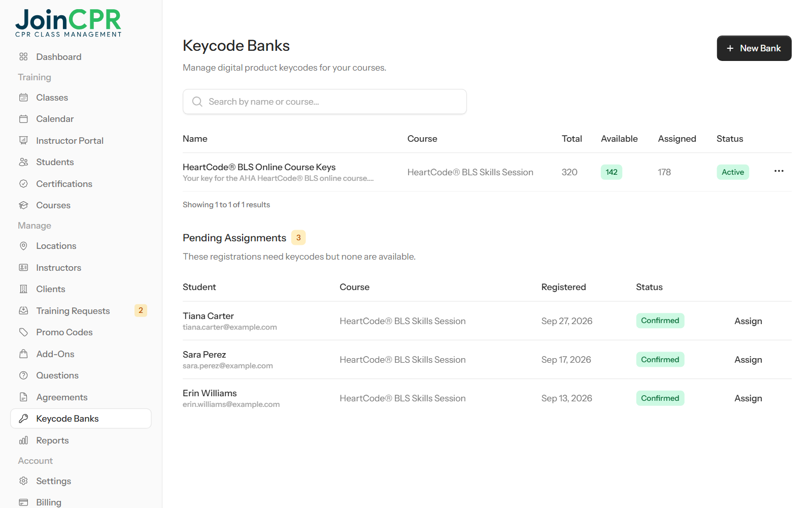Navigate to Training Requests
The height and width of the screenshot is (508, 812).
click(x=81, y=311)
